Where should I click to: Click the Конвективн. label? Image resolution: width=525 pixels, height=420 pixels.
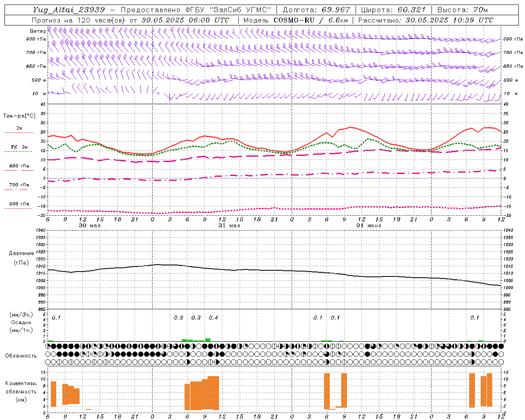pos(21,383)
